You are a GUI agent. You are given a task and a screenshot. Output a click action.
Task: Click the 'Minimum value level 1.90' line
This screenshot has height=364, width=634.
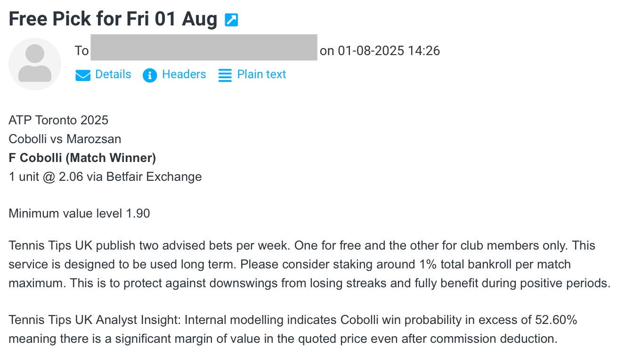(79, 213)
